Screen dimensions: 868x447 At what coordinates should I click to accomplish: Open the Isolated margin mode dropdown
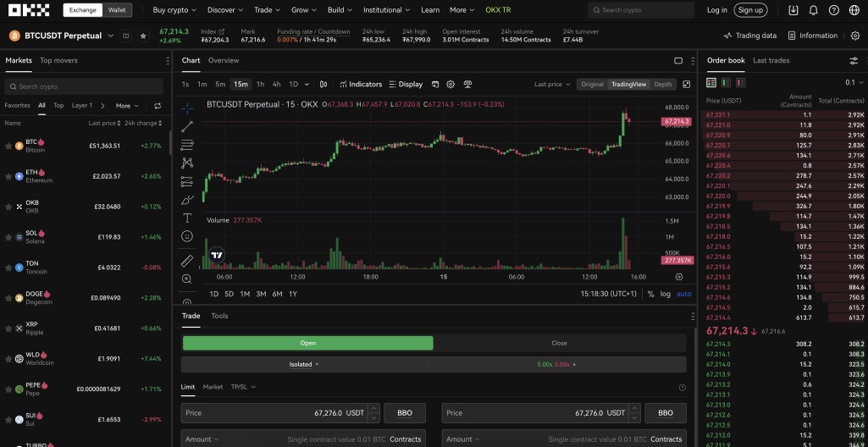pos(305,364)
